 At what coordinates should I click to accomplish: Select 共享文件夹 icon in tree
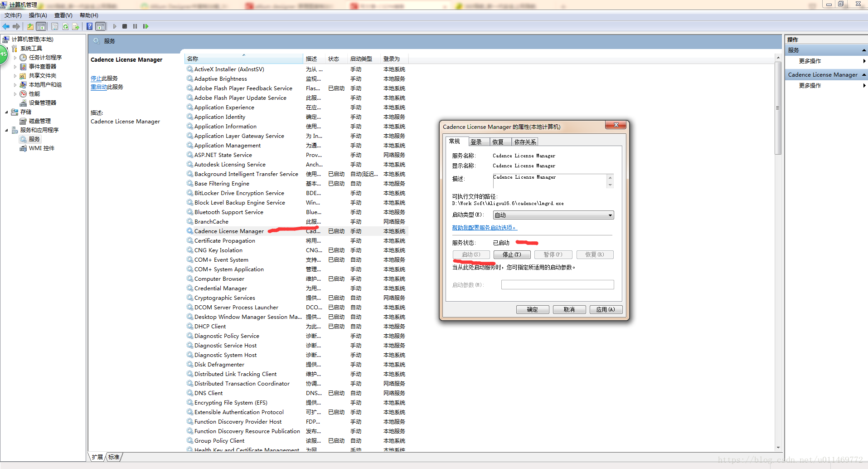(23, 76)
